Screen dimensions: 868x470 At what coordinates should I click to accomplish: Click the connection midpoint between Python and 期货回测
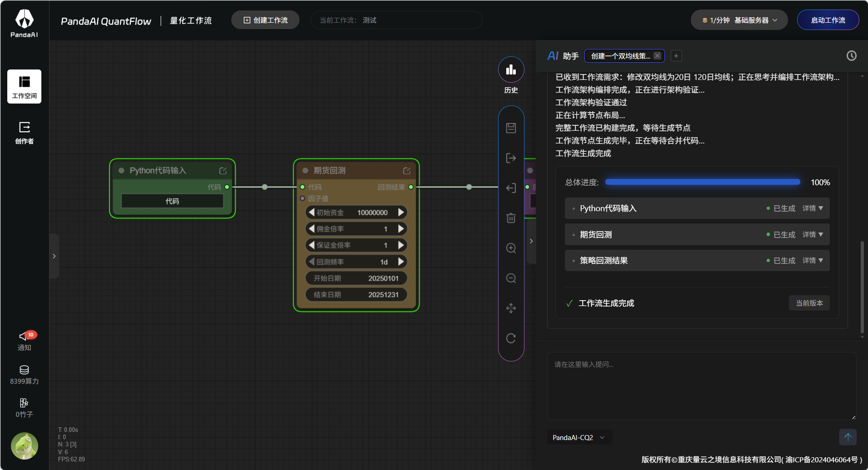coord(264,187)
